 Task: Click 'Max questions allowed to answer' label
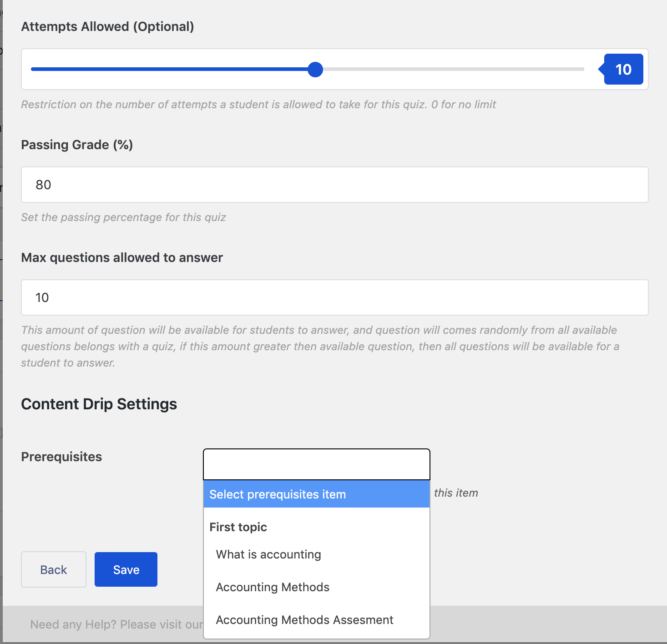(122, 257)
